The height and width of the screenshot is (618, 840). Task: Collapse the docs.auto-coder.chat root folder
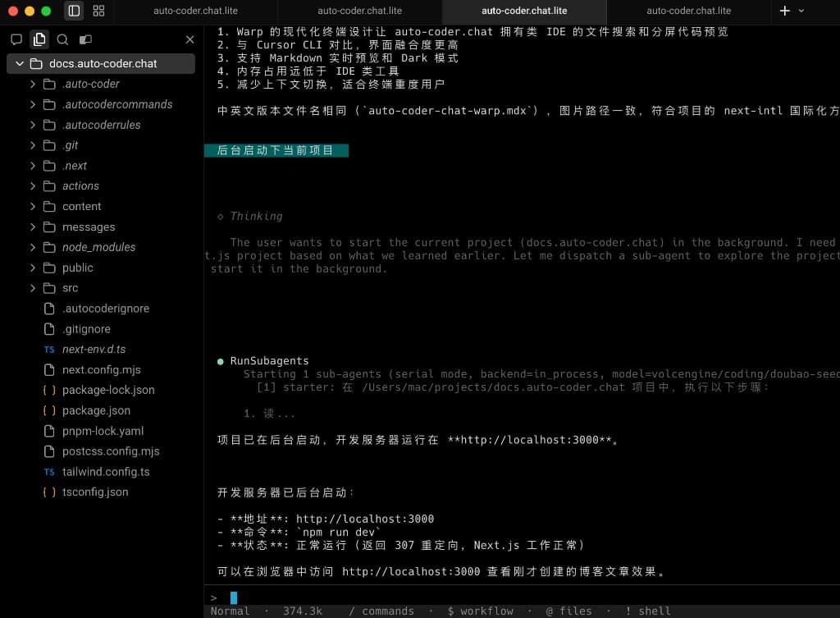[x=18, y=63]
